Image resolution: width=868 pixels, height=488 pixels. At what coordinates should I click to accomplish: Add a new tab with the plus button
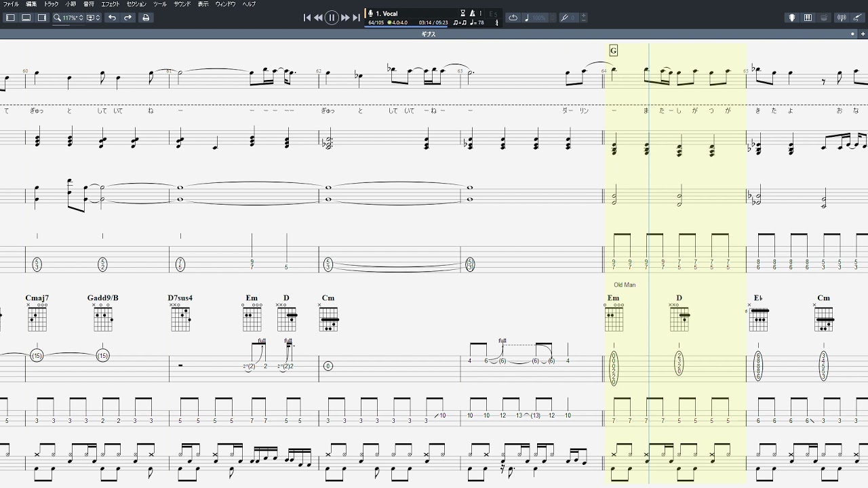[862, 34]
